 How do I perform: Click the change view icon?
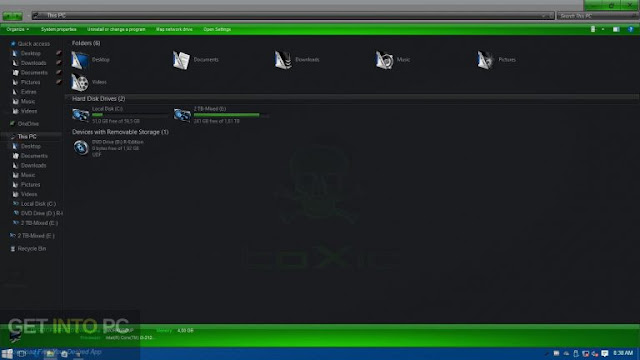point(593,29)
